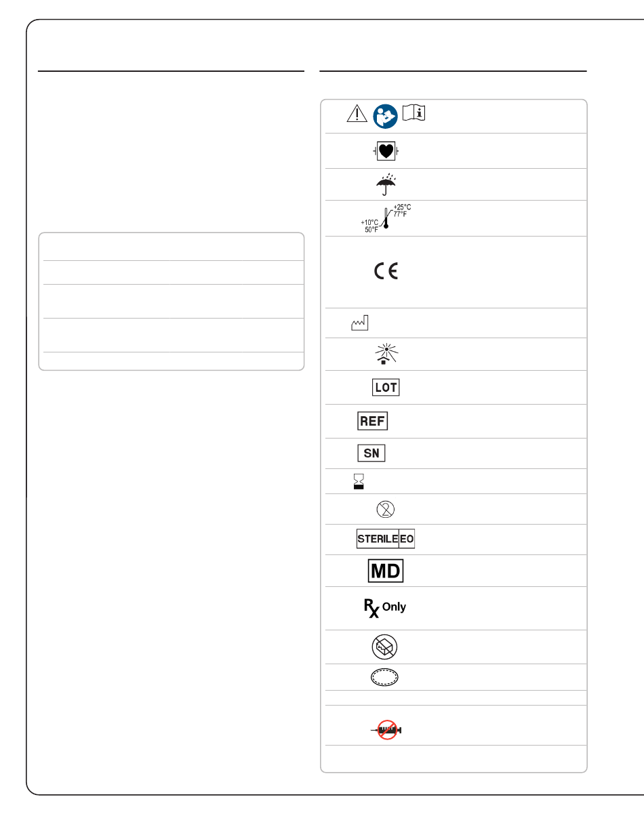Click the STERILE EO symbol
Image resolution: width=644 pixels, height=833 pixels.
pos(386,540)
